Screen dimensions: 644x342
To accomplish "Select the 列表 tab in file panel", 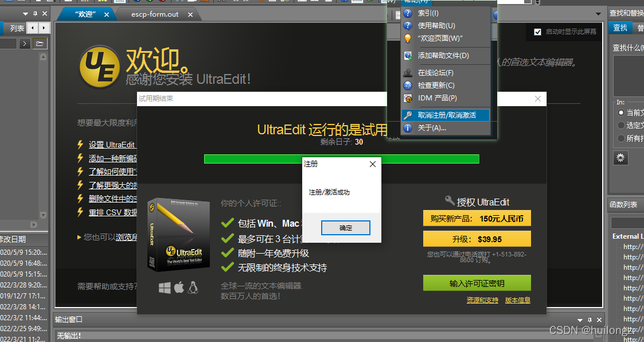I will click(x=17, y=28).
